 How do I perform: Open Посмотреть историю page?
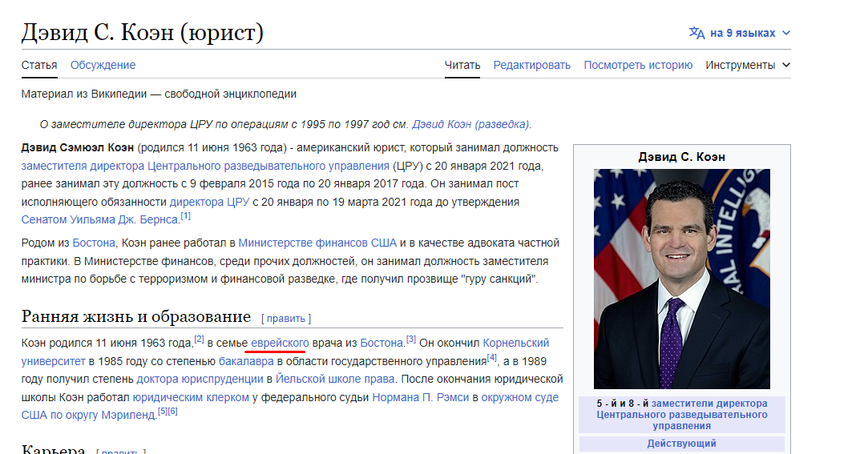pyautogui.click(x=638, y=65)
